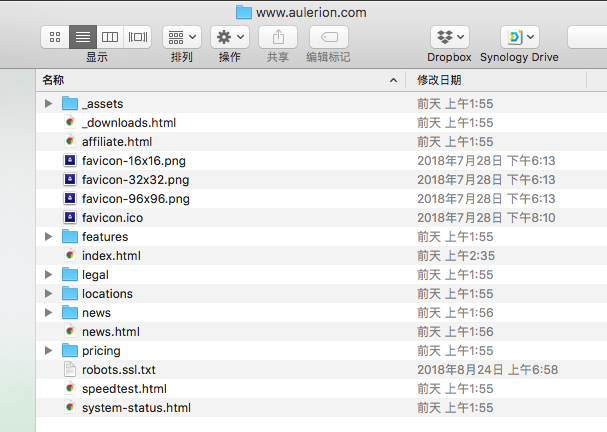Screen dimensions: 607x432
Task: Expand the pricing folder
Action: click(x=48, y=350)
